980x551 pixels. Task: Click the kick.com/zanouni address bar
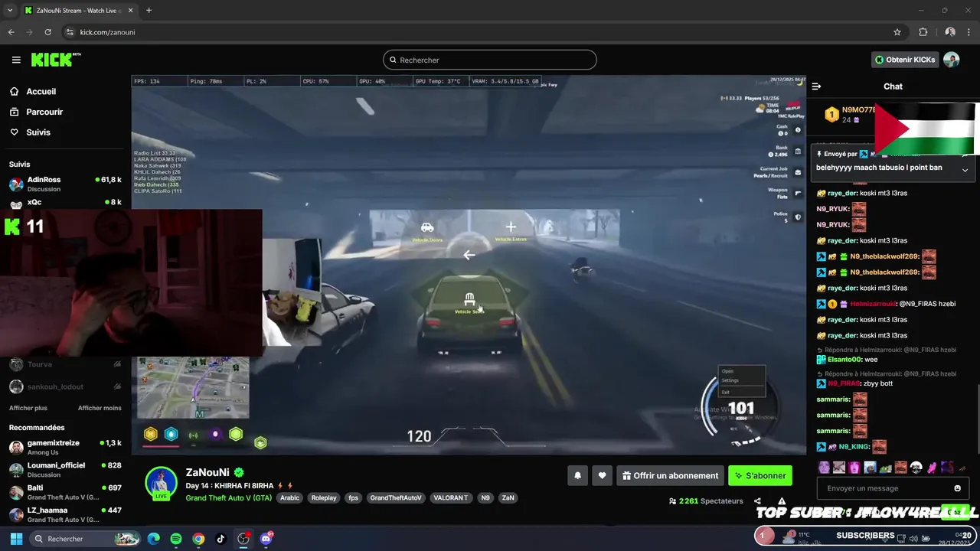[475, 32]
